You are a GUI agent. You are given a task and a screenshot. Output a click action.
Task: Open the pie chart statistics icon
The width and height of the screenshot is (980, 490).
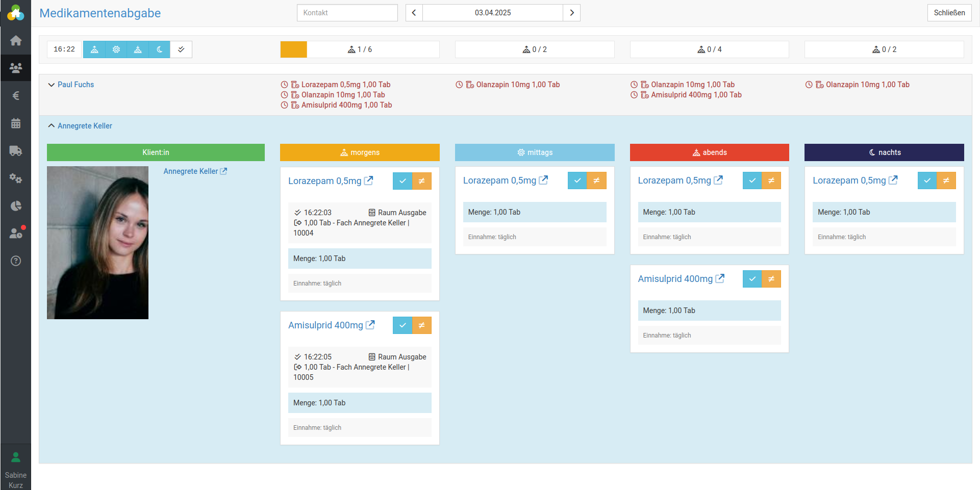click(x=16, y=206)
